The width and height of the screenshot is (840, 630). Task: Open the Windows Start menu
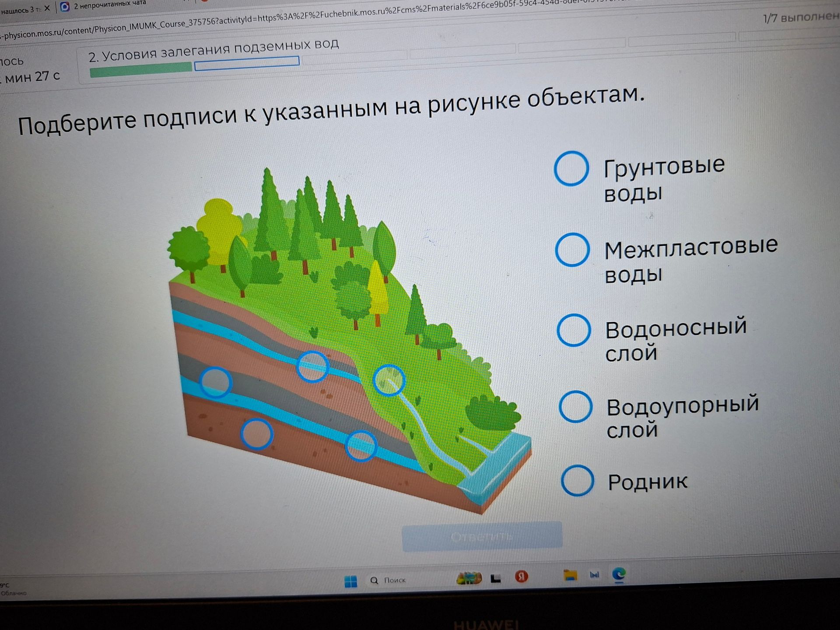click(x=350, y=581)
